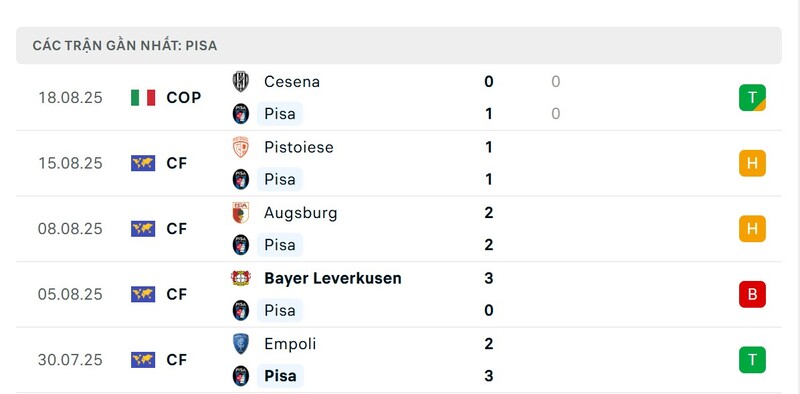This screenshot has width=800, height=394.
Task: Click the Cesena club crest icon
Action: (240, 82)
